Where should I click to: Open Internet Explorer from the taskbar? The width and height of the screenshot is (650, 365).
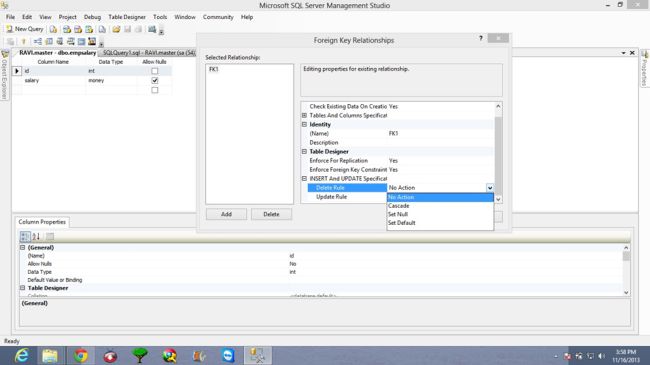(21, 356)
